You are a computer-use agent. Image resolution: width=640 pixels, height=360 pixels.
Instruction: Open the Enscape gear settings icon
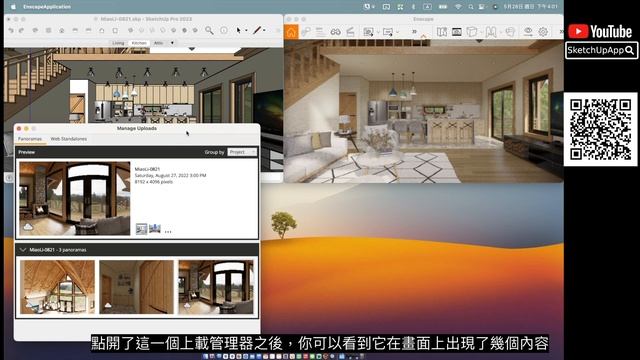(543, 31)
